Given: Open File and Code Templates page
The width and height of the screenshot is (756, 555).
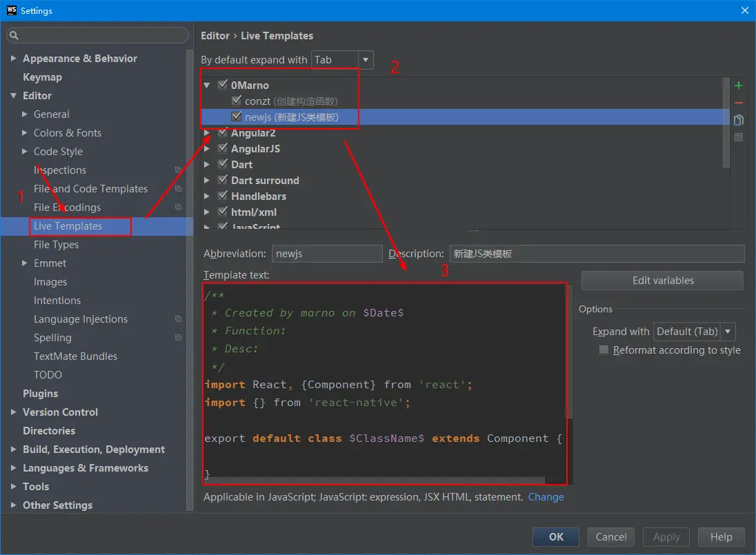Looking at the screenshot, I should pyautogui.click(x=90, y=189).
